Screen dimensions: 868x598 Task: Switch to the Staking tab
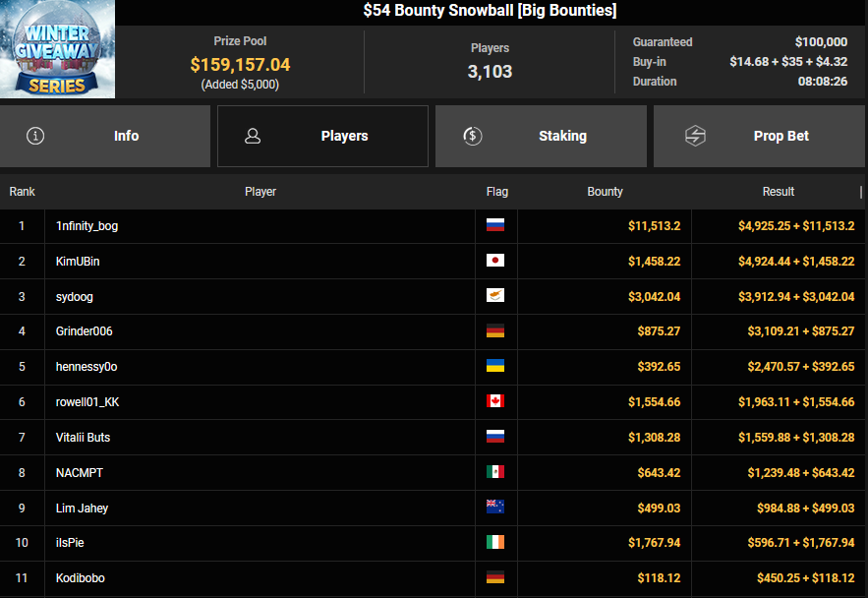[562, 136]
